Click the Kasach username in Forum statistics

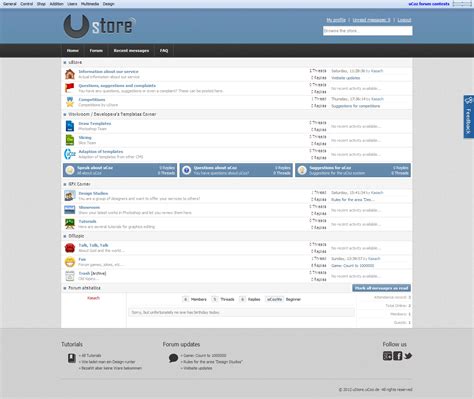pos(93,298)
